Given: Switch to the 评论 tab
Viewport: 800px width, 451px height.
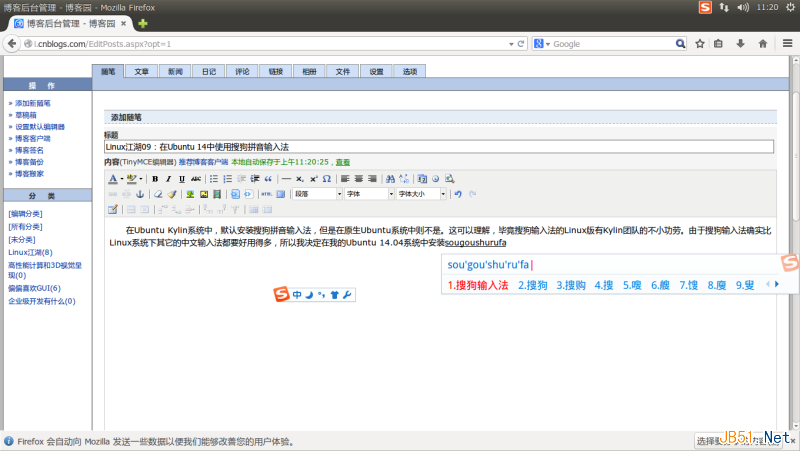Looking at the screenshot, I should pyautogui.click(x=242, y=72).
